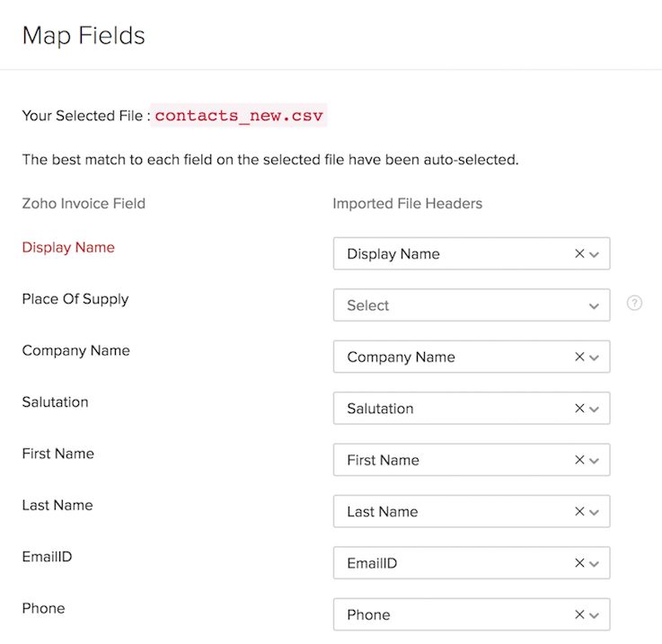Clear the Display Name mapping with X icon
The width and height of the screenshot is (662, 644).
click(x=579, y=254)
